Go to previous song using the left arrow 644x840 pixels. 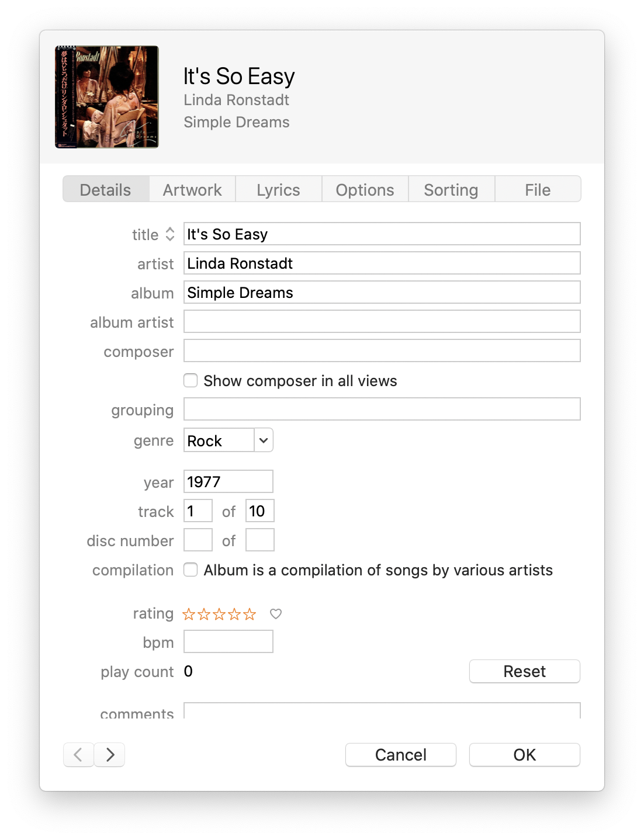[78, 755]
